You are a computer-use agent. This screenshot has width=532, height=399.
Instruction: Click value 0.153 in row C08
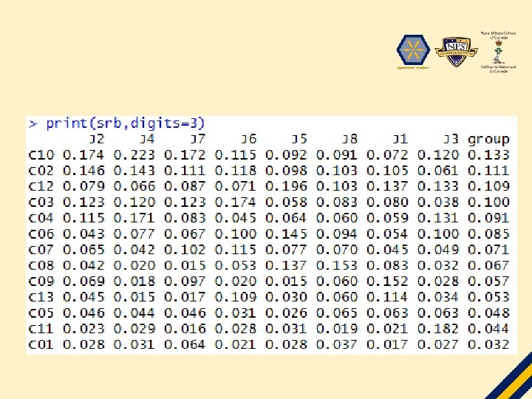(x=337, y=266)
